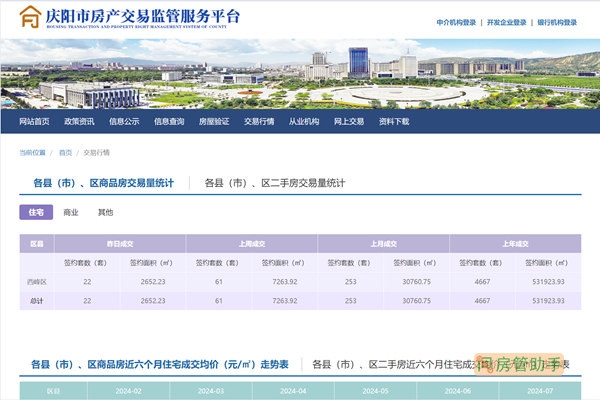
Task: Open 信息查询 navigation item
Action: tap(169, 121)
